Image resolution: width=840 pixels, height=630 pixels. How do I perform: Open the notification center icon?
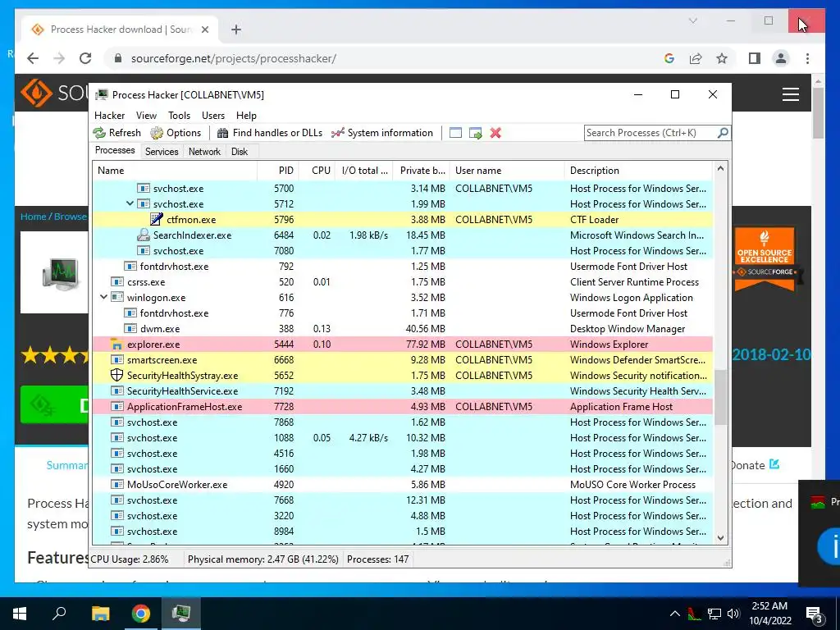pos(815,614)
